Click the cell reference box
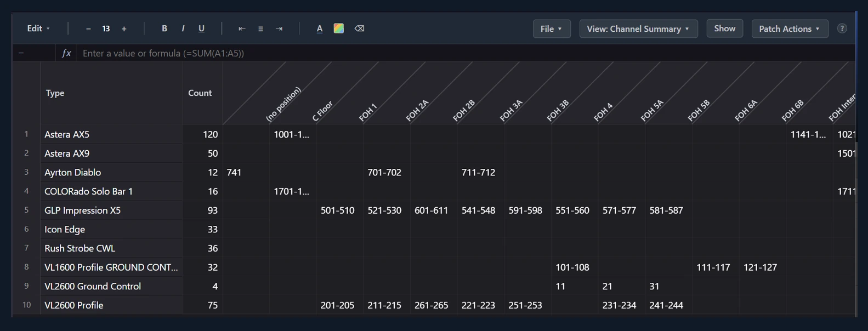868x331 pixels. click(34, 53)
